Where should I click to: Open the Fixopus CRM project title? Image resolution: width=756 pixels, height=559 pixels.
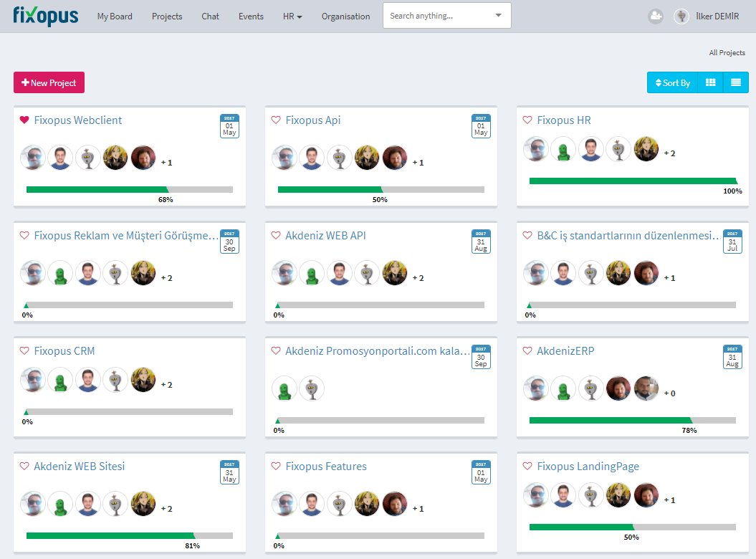(64, 350)
